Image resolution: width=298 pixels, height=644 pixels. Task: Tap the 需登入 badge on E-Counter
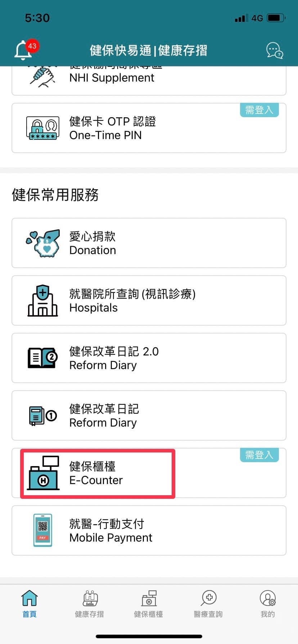click(259, 455)
